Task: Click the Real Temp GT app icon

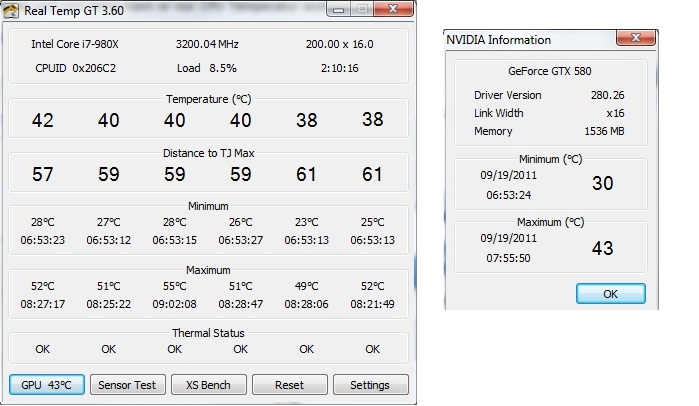Action: (x=11, y=10)
